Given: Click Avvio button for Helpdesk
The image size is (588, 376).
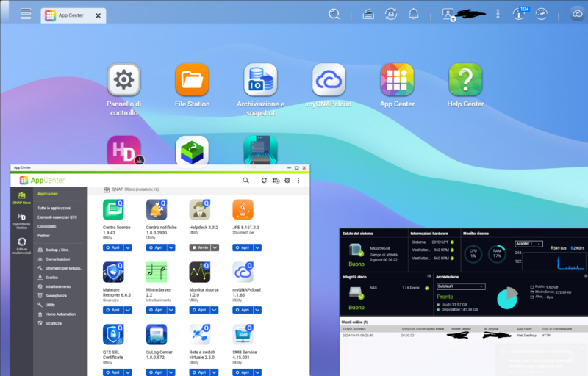Looking at the screenshot, I should tap(199, 248).
